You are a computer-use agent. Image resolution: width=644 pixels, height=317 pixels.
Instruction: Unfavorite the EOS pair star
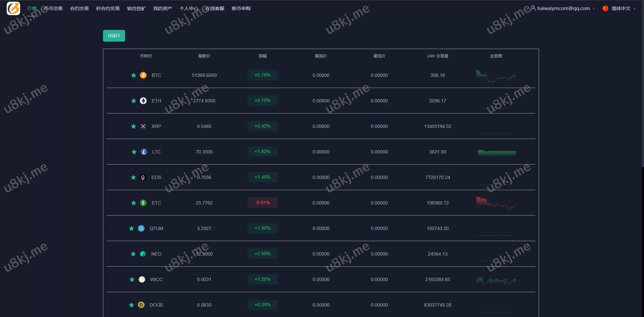coord(133,177)
